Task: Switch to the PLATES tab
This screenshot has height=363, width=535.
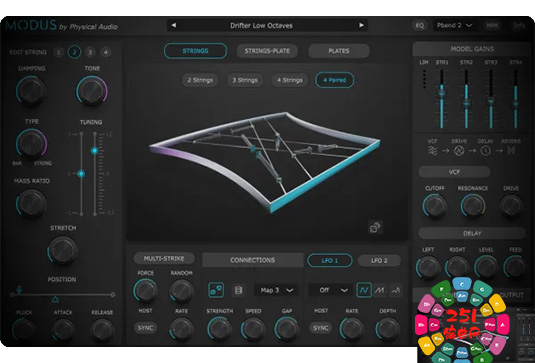Action: coord(339,51)
